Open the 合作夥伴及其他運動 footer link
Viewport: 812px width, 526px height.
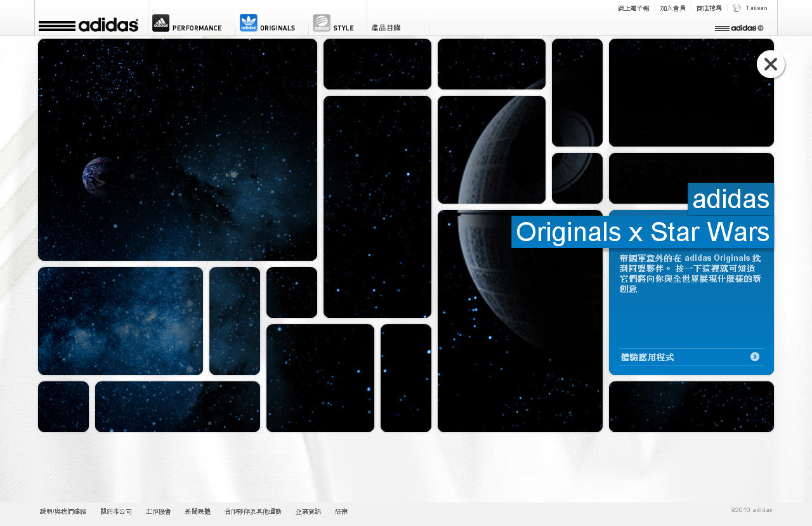[252, 511]
